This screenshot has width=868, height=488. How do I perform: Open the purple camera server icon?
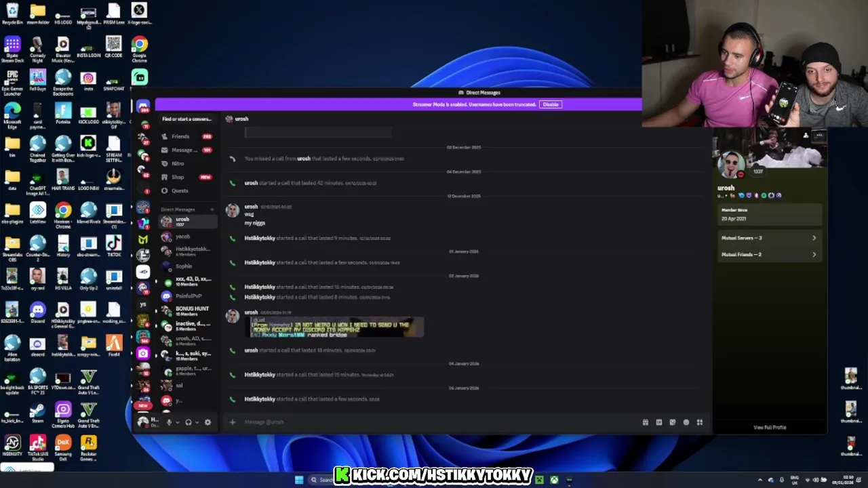[x=142, y=353]
